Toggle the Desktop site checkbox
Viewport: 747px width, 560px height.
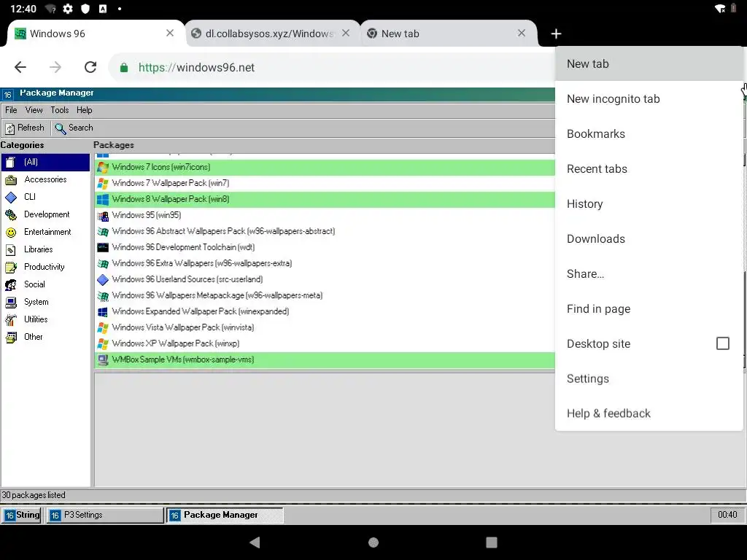tap(722, 343)
